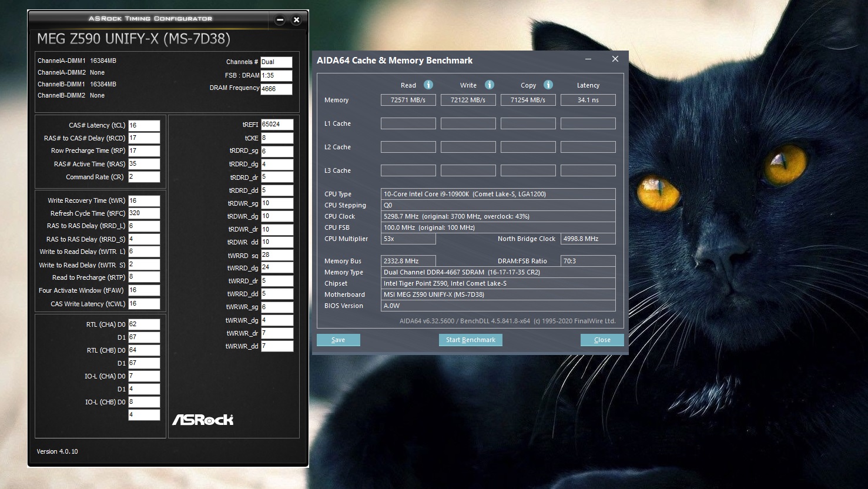Click the CPU Multiplier value 53x
The image size is (868, 489).
[408, 239]
